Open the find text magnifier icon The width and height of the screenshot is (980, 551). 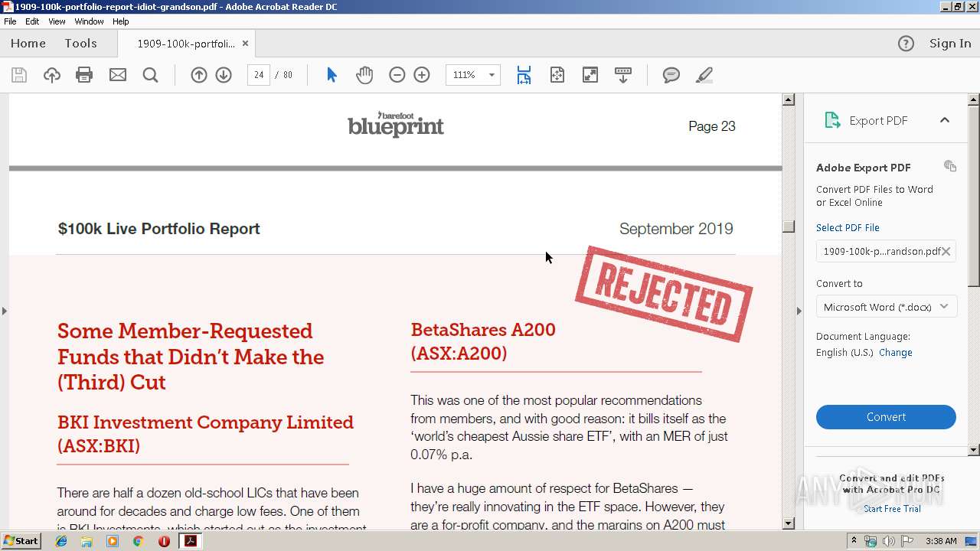[x=151, y=75]
